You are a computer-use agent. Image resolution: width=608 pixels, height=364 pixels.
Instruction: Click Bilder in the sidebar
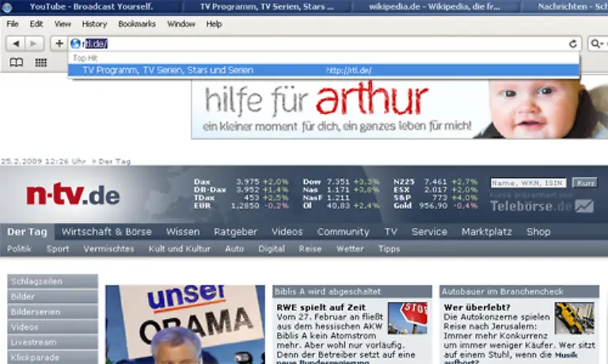point(52,297)
